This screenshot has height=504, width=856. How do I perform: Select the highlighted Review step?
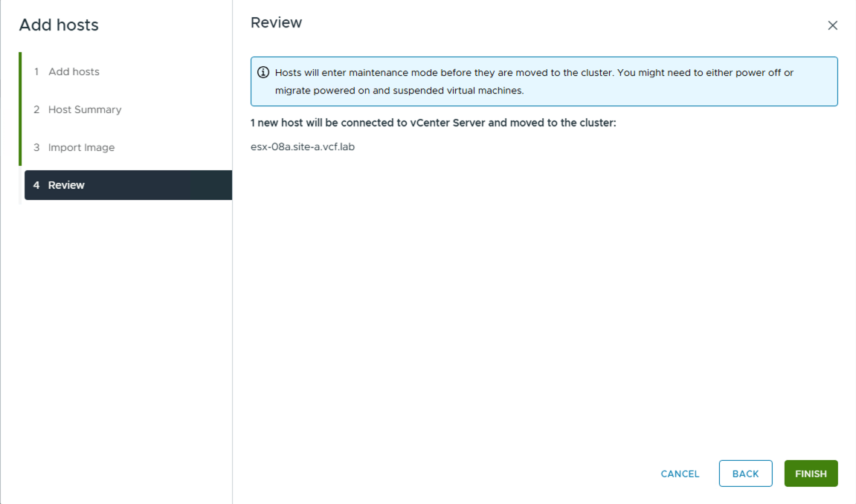[x=67, y=184]
